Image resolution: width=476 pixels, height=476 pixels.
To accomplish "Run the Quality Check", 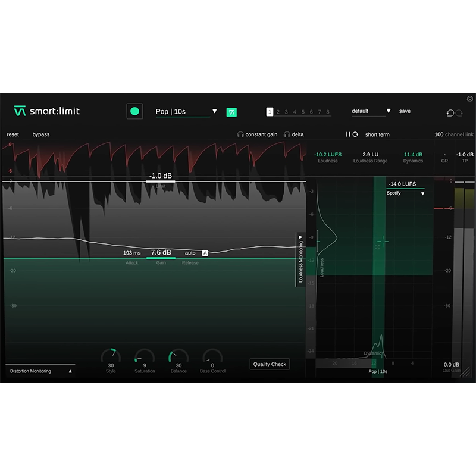I will [x=269, y=364].
